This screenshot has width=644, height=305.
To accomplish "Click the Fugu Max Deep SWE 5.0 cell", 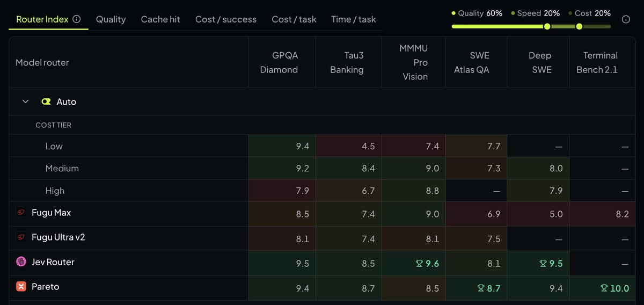I will pyautogui.click(x=538, y=214).
